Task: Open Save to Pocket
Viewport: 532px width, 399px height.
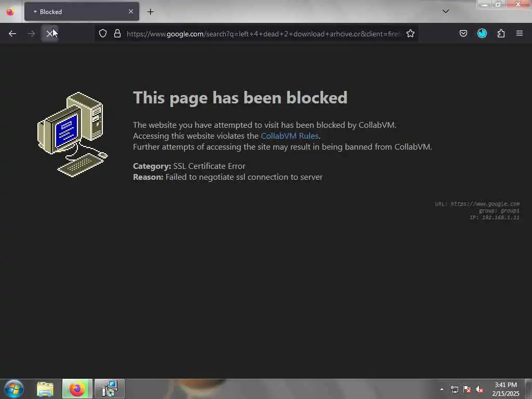Action: [x=463, y=33]
